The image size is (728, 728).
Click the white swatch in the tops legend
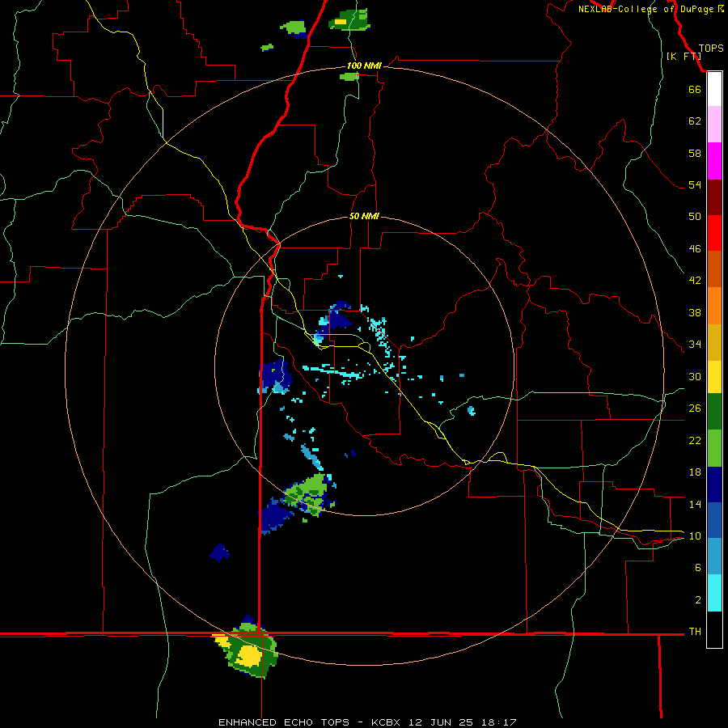click(714, 89)
